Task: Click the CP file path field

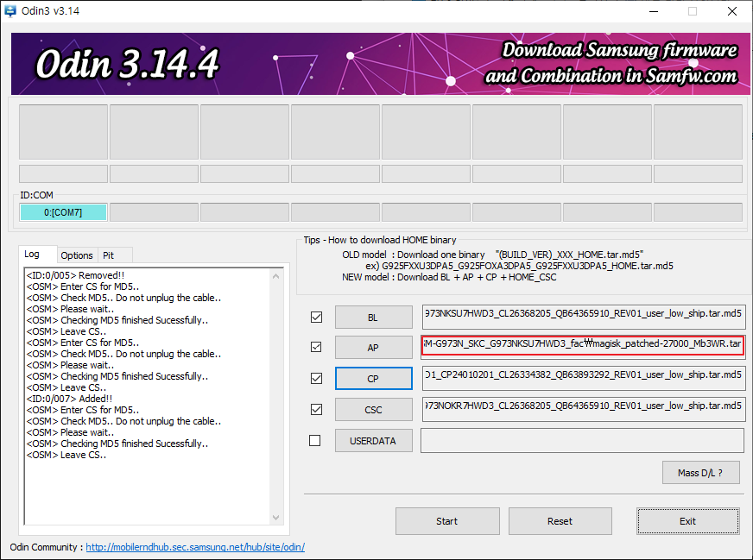Action: click(584, 378)
